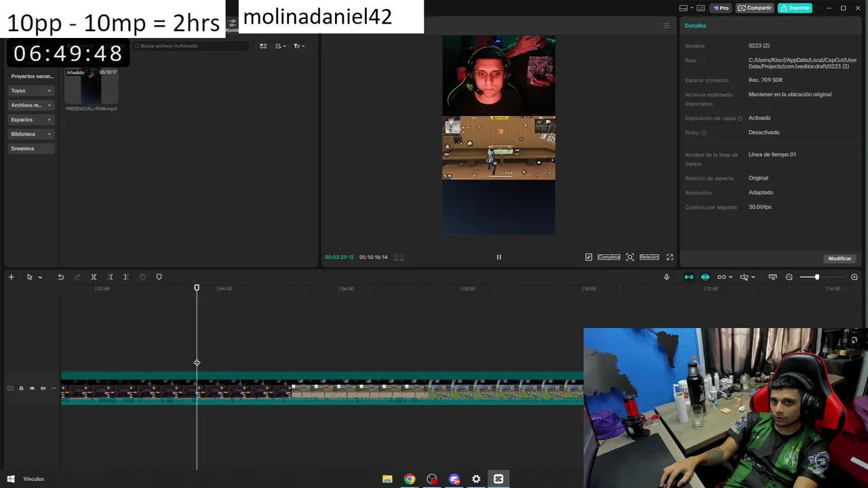This screenshot has height=488, width=868.
Task: Export the project with Exportar
Action: coord(795,8)
